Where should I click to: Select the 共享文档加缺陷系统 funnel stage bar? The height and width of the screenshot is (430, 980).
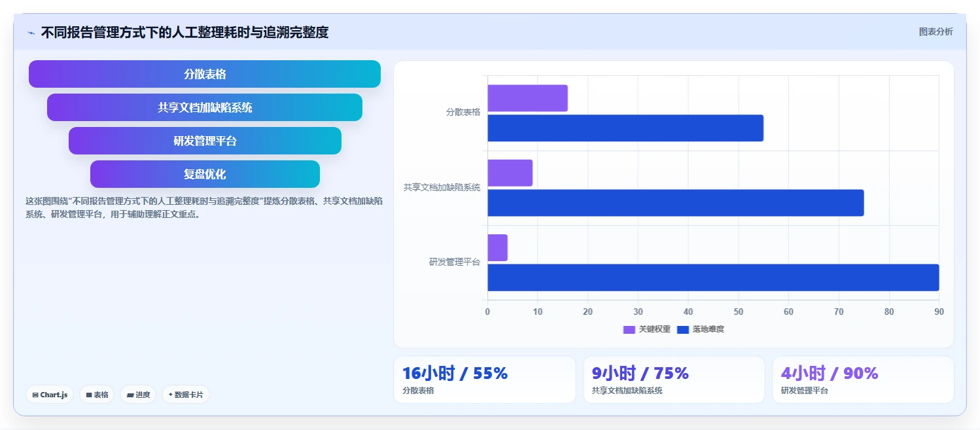[205, 107]
